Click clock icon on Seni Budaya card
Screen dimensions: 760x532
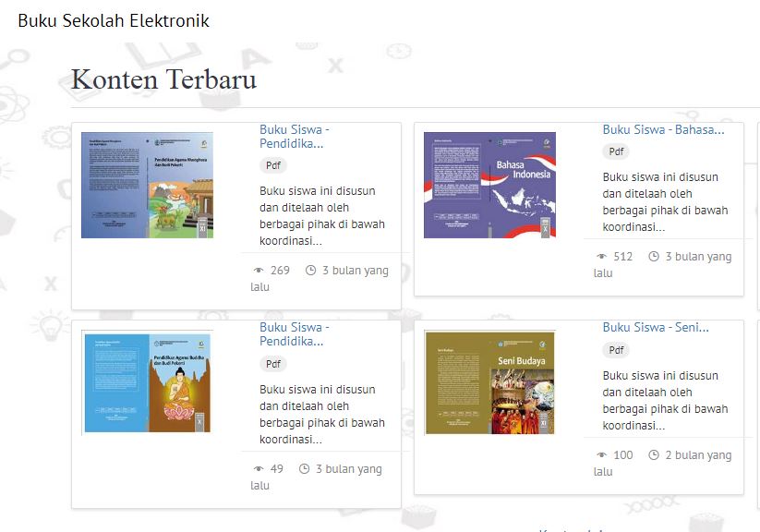click(x=654, y=455)
